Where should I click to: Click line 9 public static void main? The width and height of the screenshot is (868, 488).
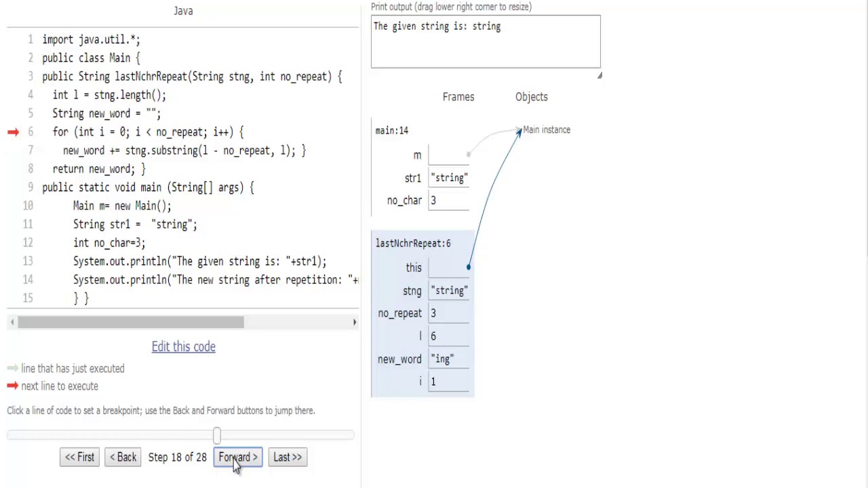(148, 188)
